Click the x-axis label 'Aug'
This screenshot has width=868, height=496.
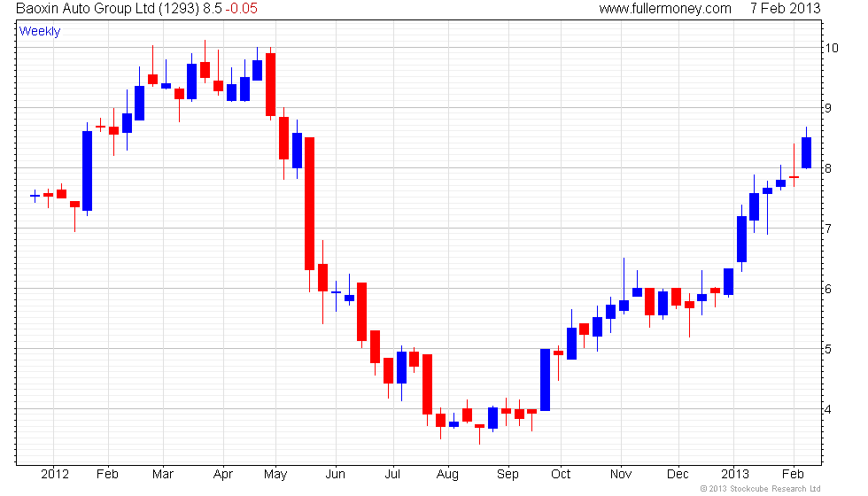point(447,474)
